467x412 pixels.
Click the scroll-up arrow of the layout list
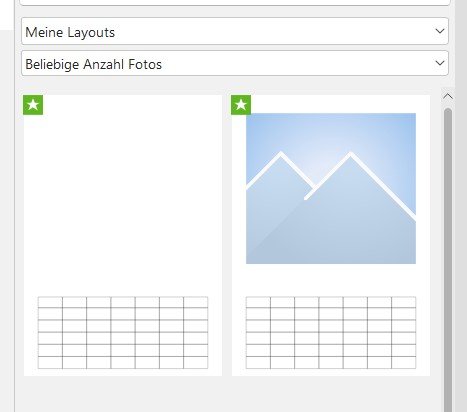click(448, 97)
